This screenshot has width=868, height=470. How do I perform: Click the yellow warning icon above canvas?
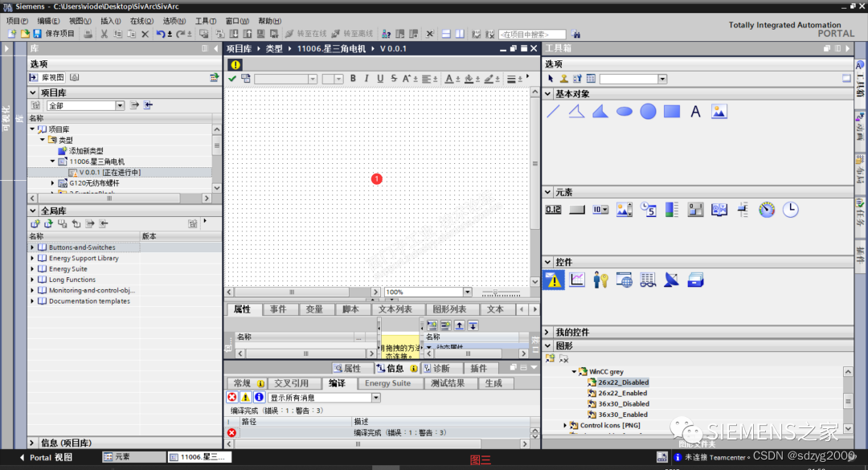point(235,65)
